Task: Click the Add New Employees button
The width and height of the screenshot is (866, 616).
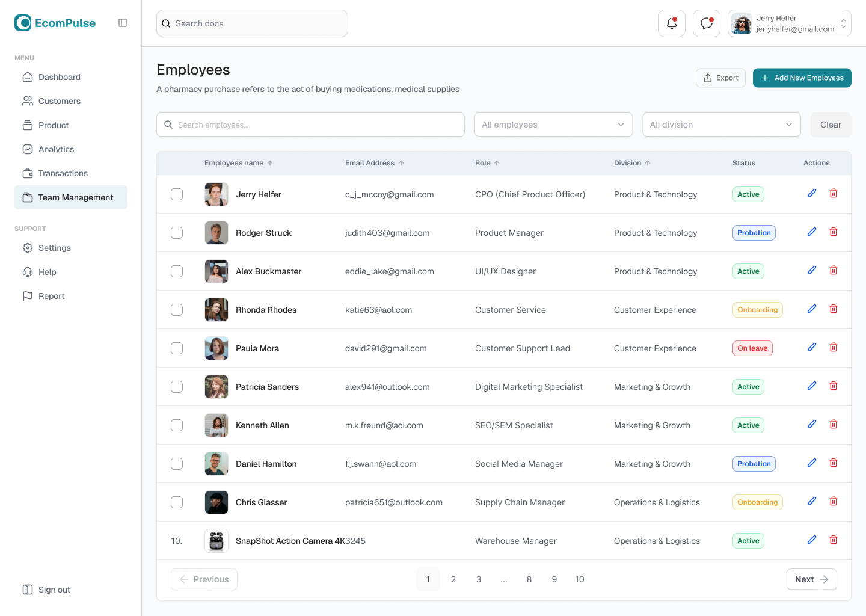Action: pos(802,78)
